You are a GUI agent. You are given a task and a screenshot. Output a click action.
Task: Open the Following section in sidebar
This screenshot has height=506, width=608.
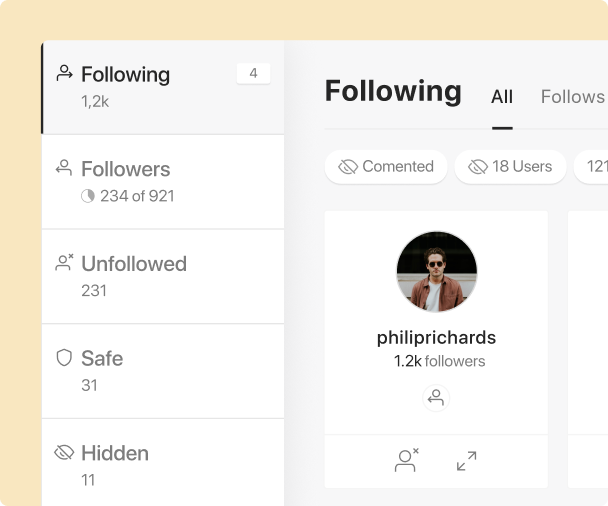(163, 88)
